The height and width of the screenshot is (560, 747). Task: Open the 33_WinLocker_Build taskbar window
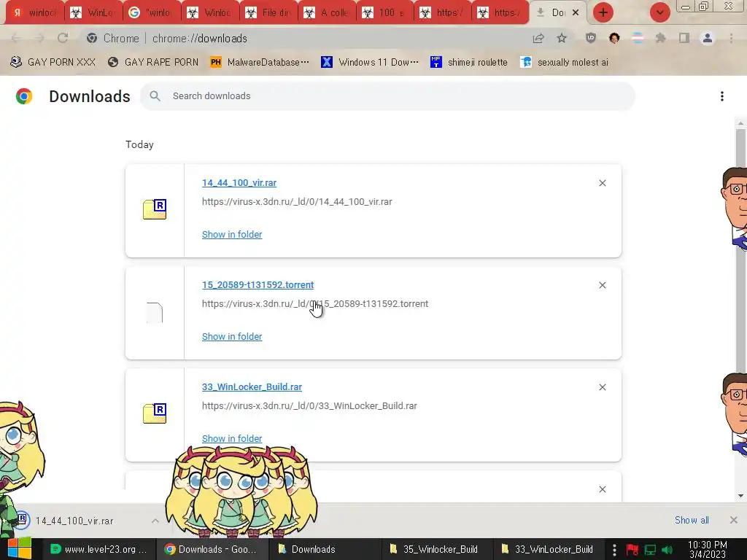[x=549, y=549]
